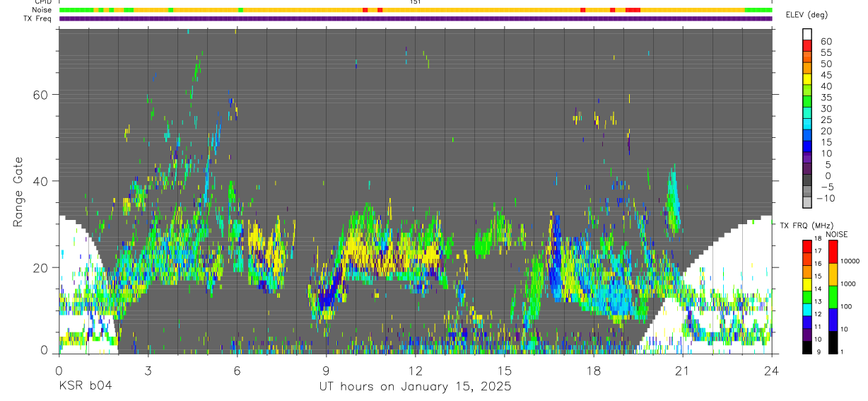This screenshot has height=401, width=868.
Task: Click the '21' tick on the time axis
Action: tap(682, 370)
